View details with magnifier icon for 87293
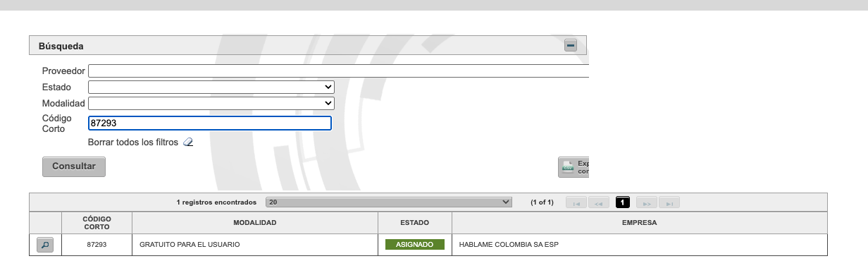Image resolution: width=868 pixels, height=273 pixels. (44, 245)
